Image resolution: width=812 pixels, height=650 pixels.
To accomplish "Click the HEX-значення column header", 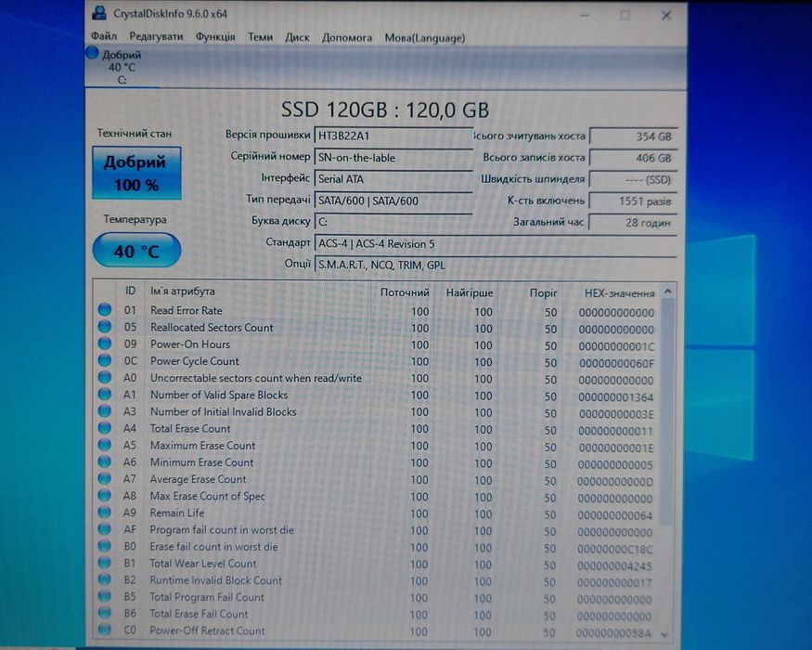I will (619, 293).
